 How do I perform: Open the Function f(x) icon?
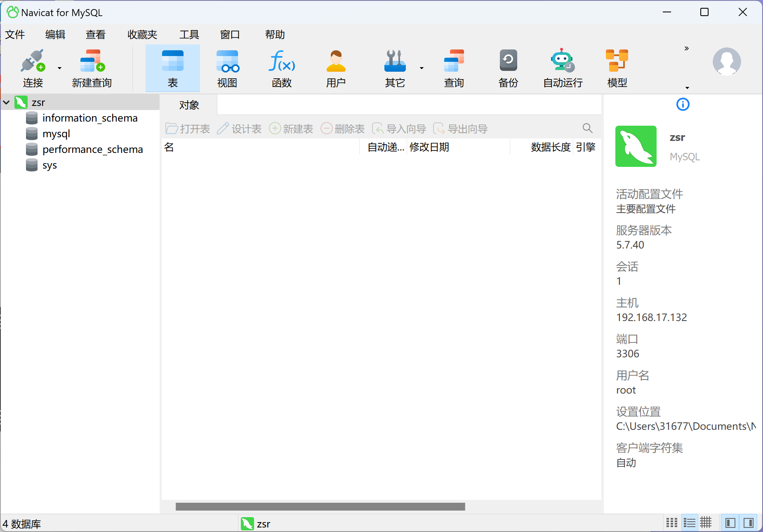pos(282,61)
